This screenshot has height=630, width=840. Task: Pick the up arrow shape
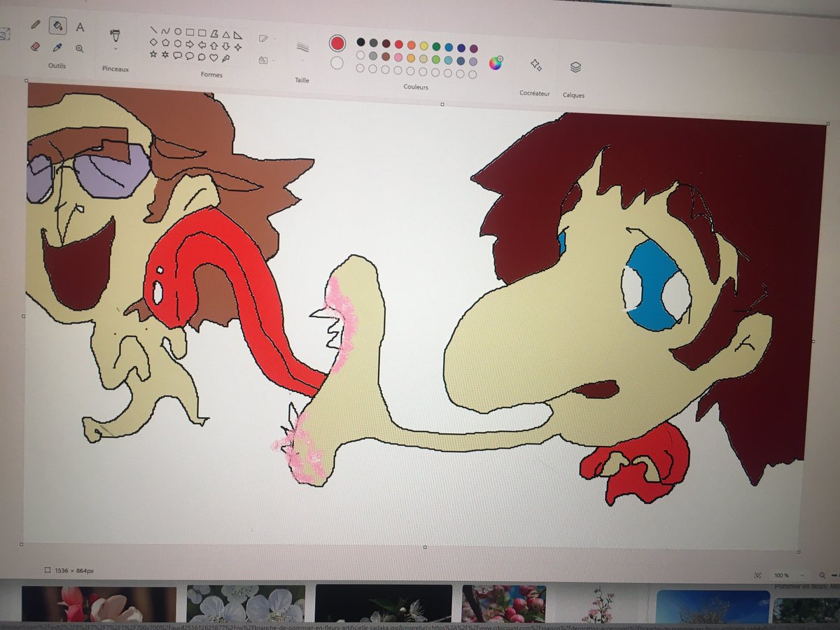coord(213,45)
